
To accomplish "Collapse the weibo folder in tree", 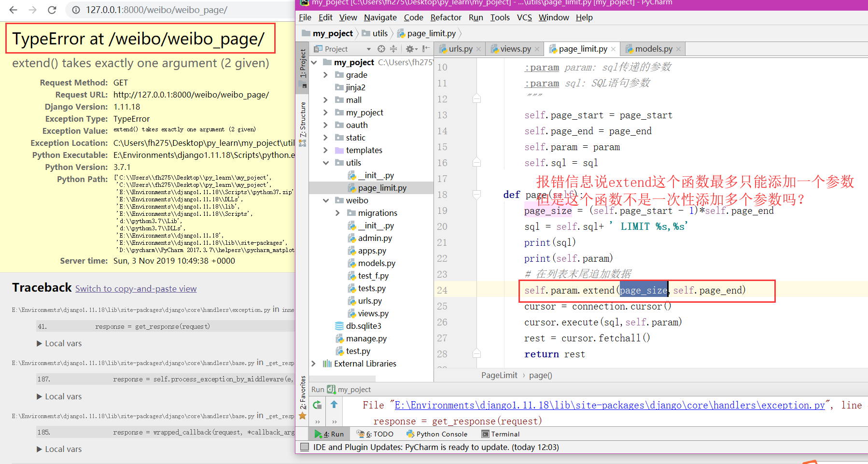I will 326,200.
